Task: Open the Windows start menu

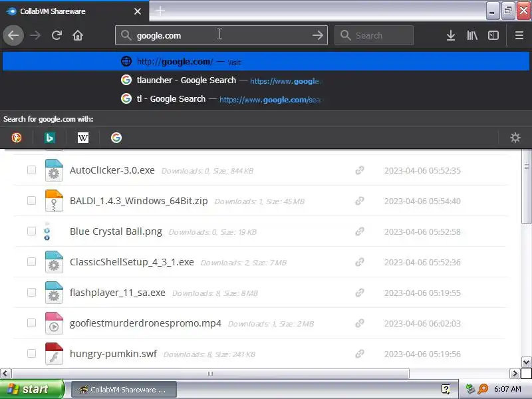Action: (x=32, y=389)
